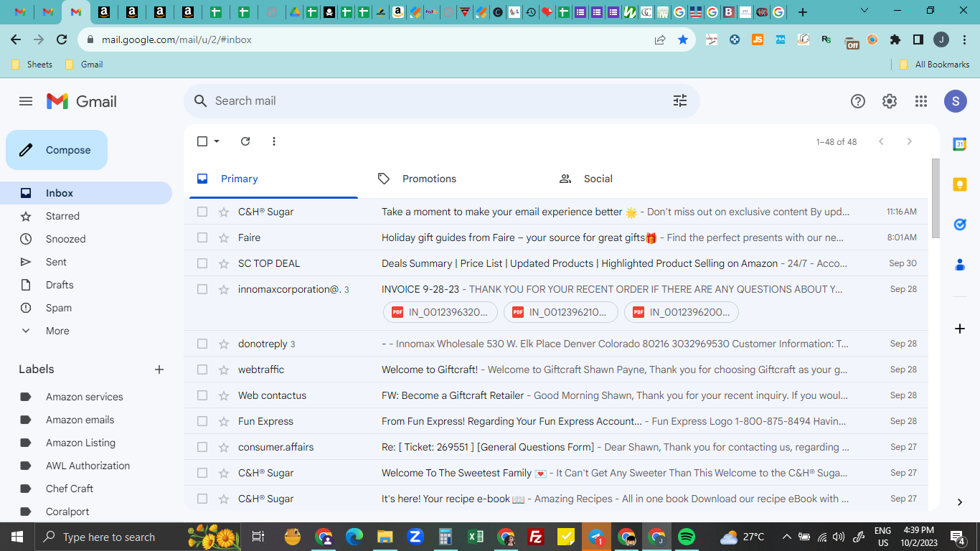Click the Search mail field
980x551 pixels.
point(440,101)
